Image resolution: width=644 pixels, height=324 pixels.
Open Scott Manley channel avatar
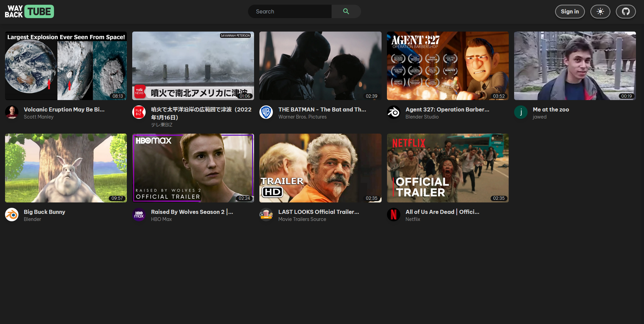[x=12, y=112]
